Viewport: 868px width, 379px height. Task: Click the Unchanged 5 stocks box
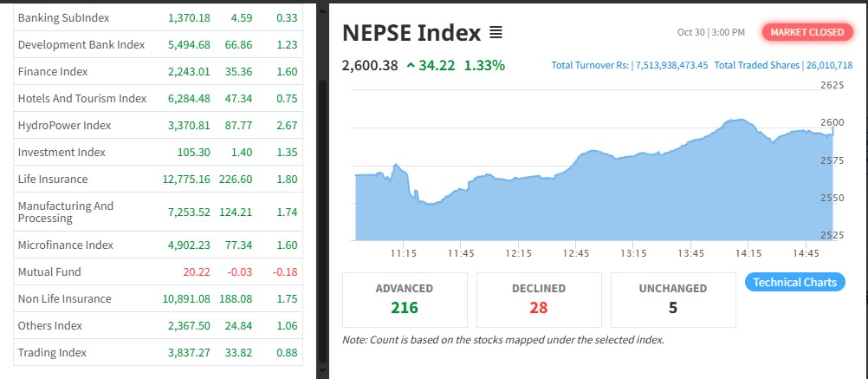click(x=673, y=299)
